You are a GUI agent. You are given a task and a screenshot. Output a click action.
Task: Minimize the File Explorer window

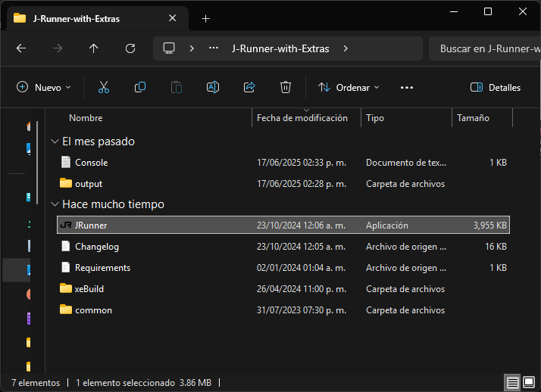point(454,11)
